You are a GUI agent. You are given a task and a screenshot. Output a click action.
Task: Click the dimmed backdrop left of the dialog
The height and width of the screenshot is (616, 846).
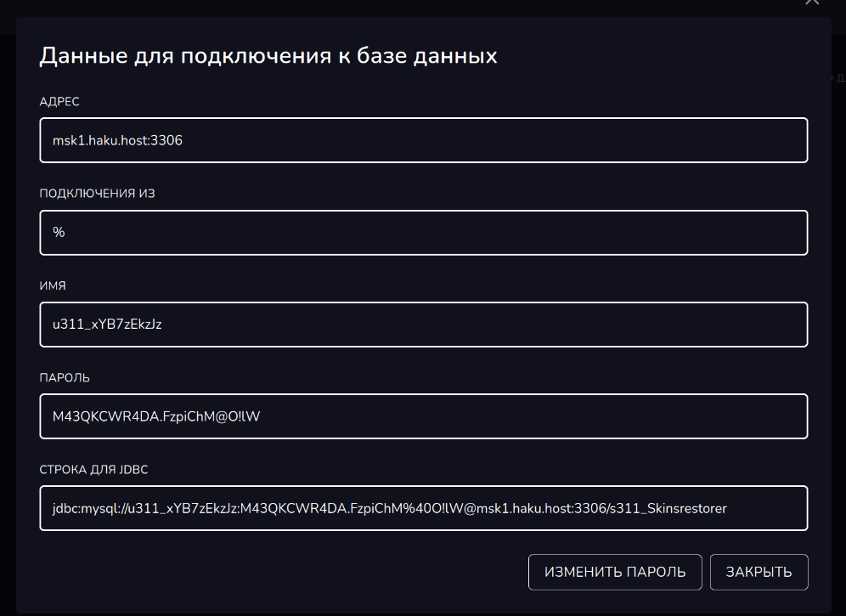click(7, 323)
